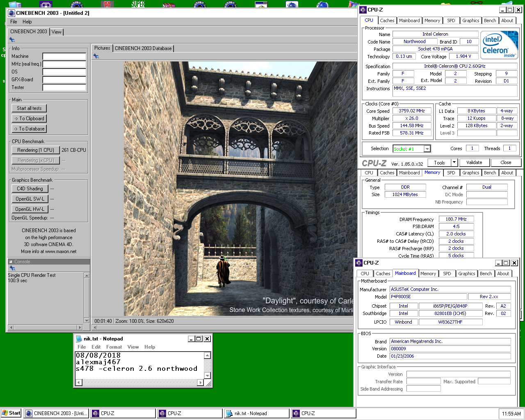Click the Tester input field
The image size is (525, 420).
click(64, 87)
